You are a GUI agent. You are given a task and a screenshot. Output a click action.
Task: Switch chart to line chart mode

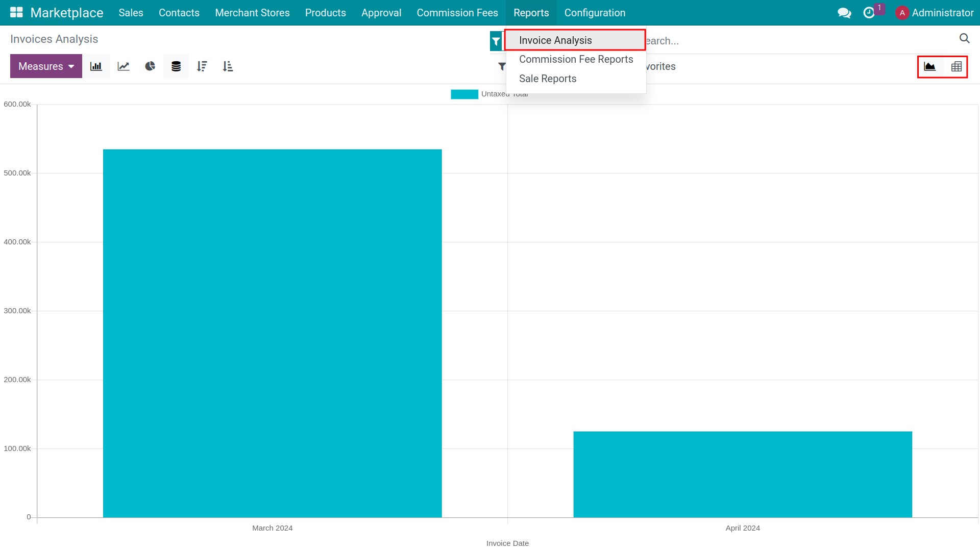(x=124, y=66)
